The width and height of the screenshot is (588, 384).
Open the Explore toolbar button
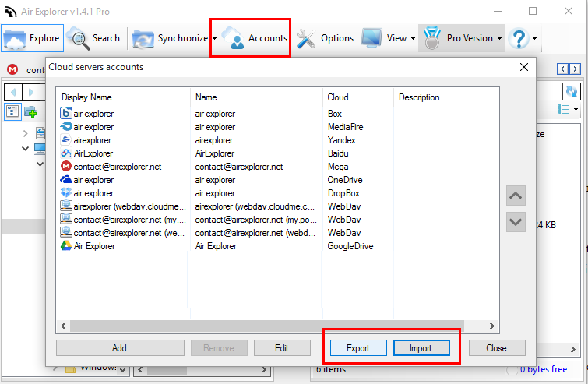[x=32, y=38]
